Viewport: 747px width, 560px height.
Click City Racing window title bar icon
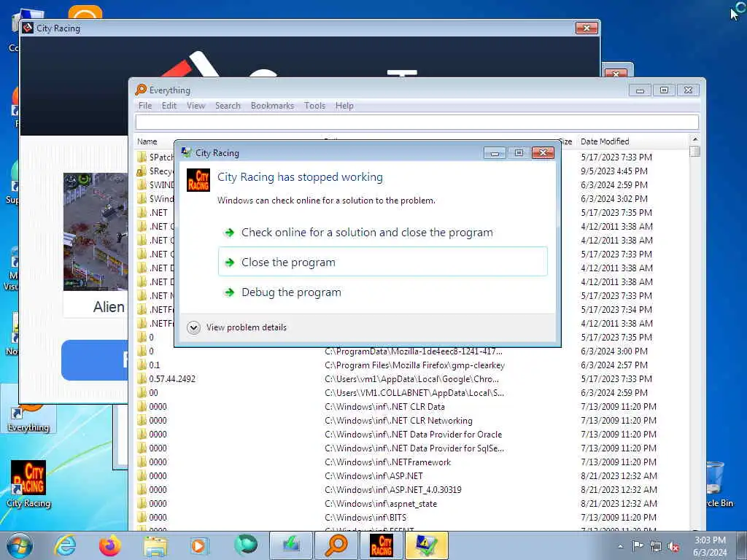[28, 28]
